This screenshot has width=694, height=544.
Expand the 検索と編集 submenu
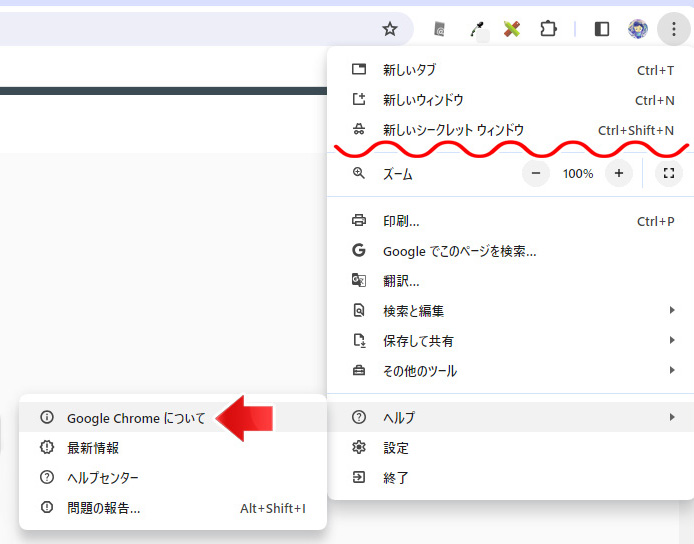pos(511,311)
